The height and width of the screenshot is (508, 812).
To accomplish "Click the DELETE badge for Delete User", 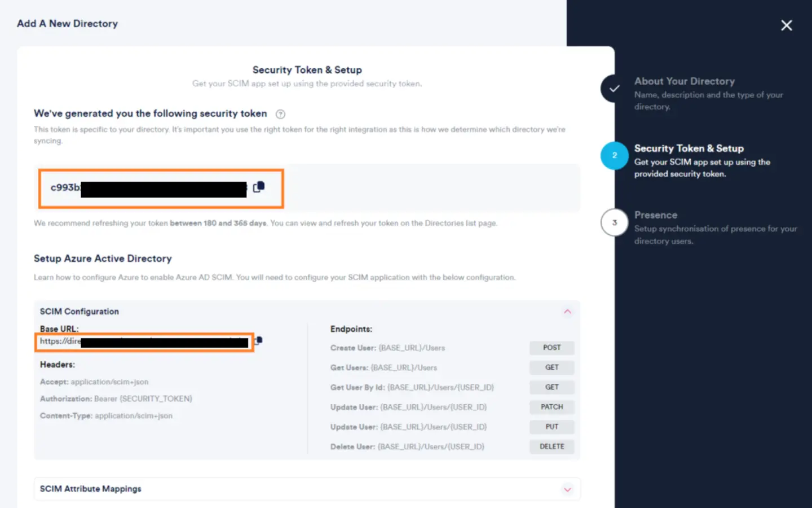I will click(551, 446).
